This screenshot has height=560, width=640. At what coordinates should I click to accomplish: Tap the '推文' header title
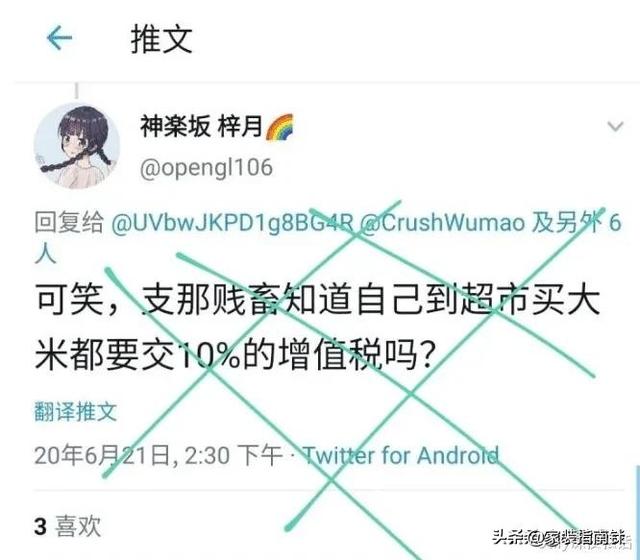click(162, 39)
